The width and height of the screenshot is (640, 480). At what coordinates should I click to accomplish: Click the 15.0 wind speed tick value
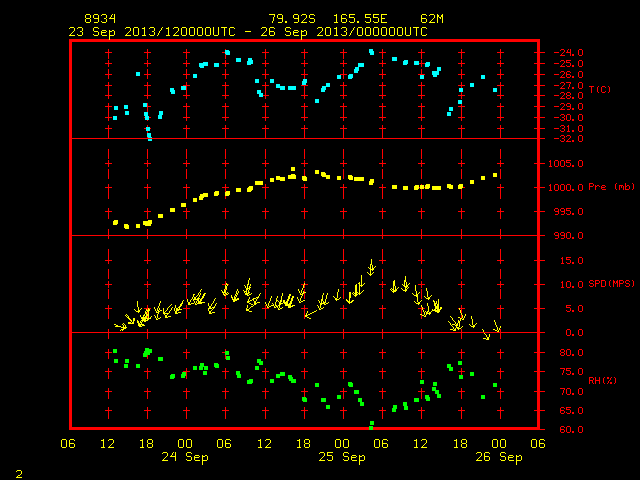point(571,261)
